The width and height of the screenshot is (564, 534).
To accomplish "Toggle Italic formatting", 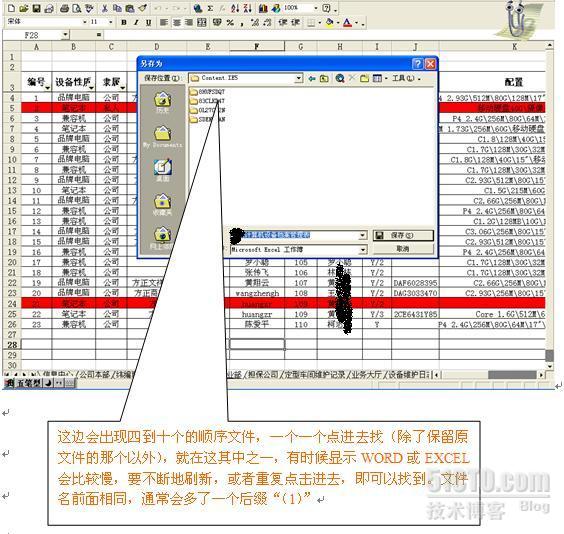I will (136, 23).
